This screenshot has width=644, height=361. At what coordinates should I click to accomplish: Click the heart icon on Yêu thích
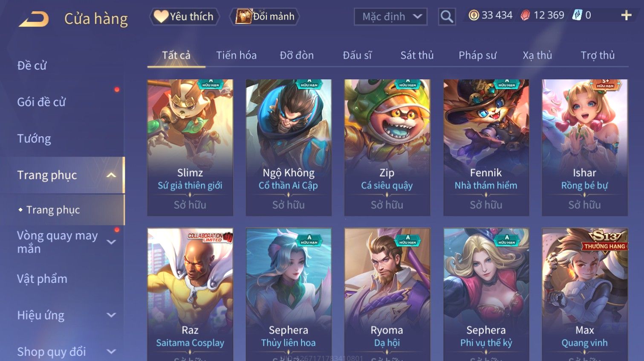(x=161, y=16)
